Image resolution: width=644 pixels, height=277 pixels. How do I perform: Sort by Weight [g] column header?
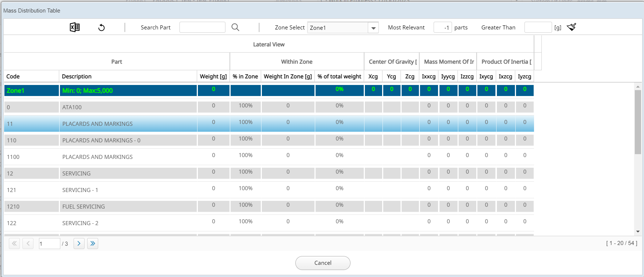tap(213, 77)
